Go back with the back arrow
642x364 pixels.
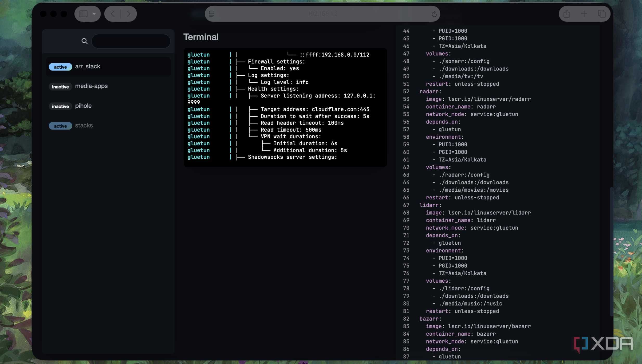tap(113, 14)
